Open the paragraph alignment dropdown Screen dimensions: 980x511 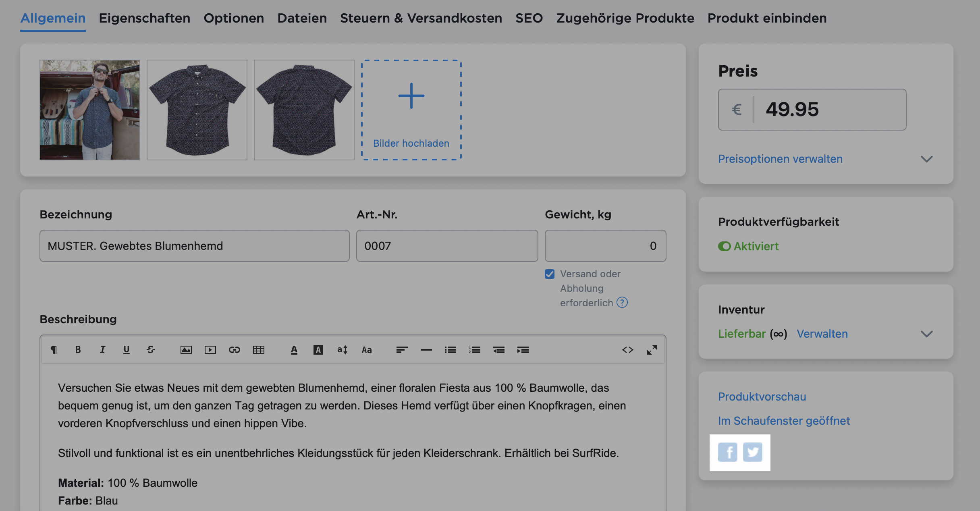pos(402,350)
